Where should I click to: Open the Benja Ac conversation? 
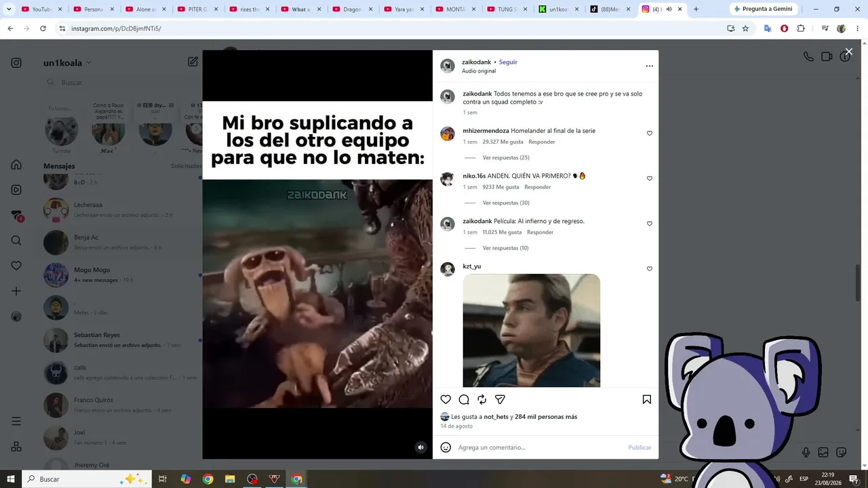[x=121, y=242]
